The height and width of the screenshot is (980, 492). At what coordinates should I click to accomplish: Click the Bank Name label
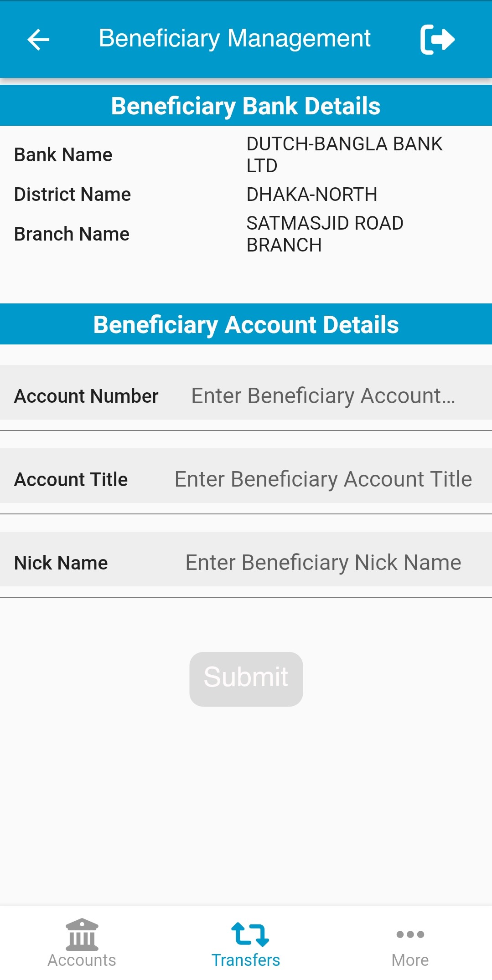[63, 155]
